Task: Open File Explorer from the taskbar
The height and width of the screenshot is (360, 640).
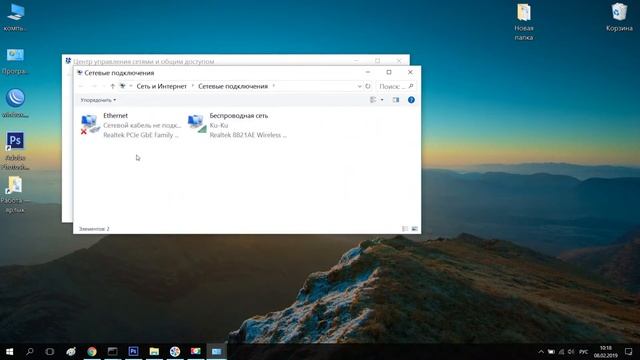Action: [x=154, y=351]
